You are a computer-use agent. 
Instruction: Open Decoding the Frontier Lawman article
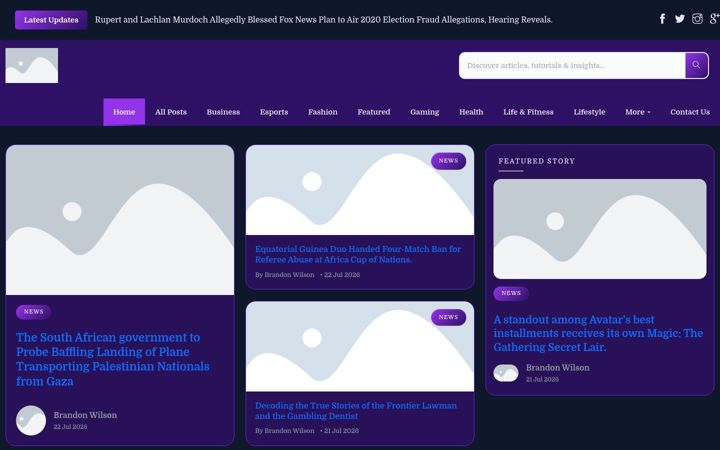[x=356, y=411]
